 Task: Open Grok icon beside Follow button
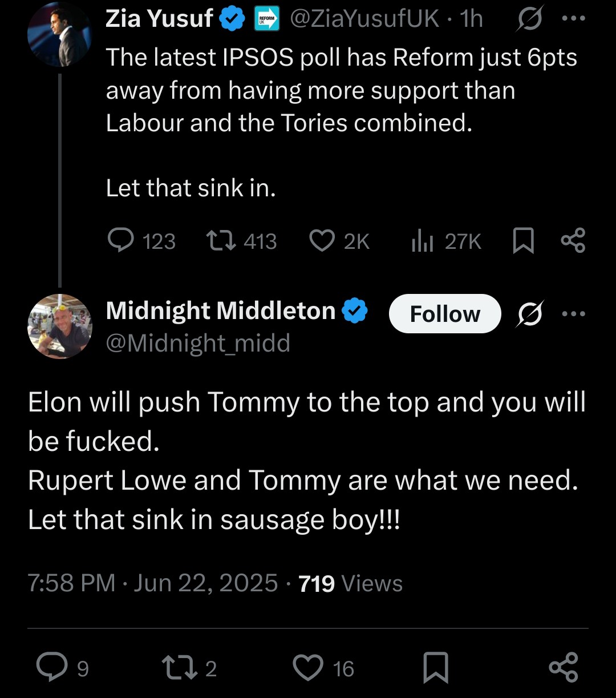click(x=530, y=313)
